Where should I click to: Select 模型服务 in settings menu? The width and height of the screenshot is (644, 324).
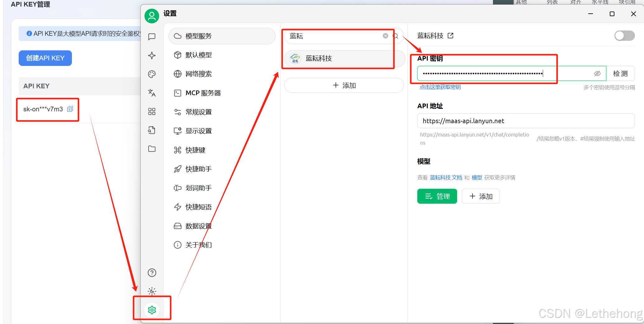[x=222, y=36]
